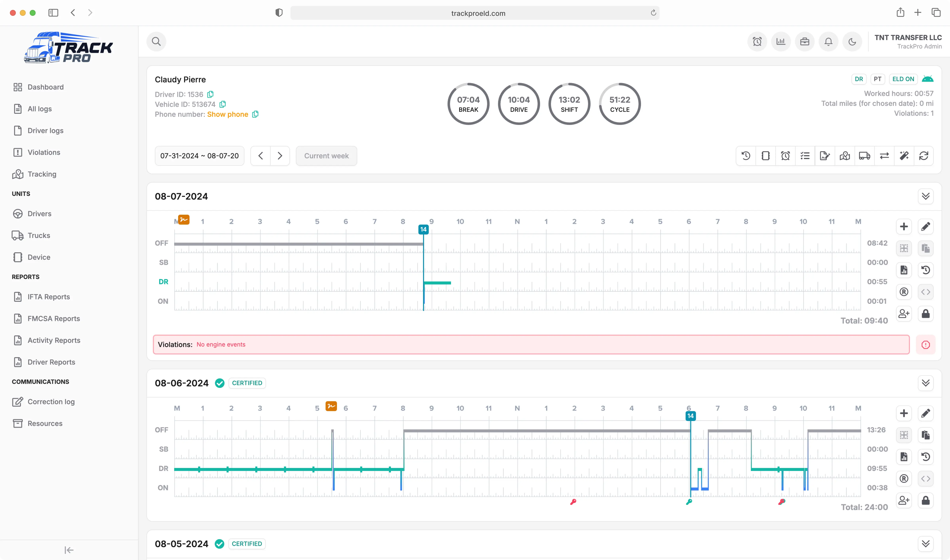Viewport: 950px width, 560px height.
Task: Click the alarm clock icon in header
Action: click(x=757, y=42)
